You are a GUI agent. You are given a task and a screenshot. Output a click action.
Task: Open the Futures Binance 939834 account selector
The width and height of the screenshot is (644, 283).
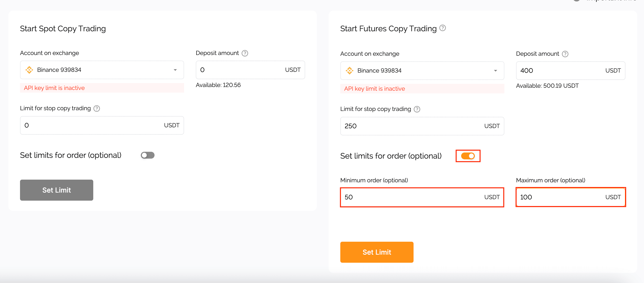click(x=422, y=71)
